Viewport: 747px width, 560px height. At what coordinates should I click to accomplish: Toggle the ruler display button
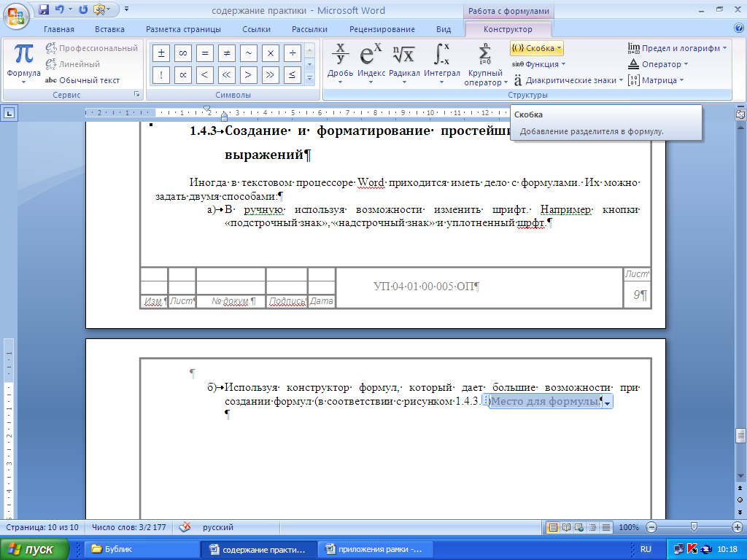click(740, 114)
